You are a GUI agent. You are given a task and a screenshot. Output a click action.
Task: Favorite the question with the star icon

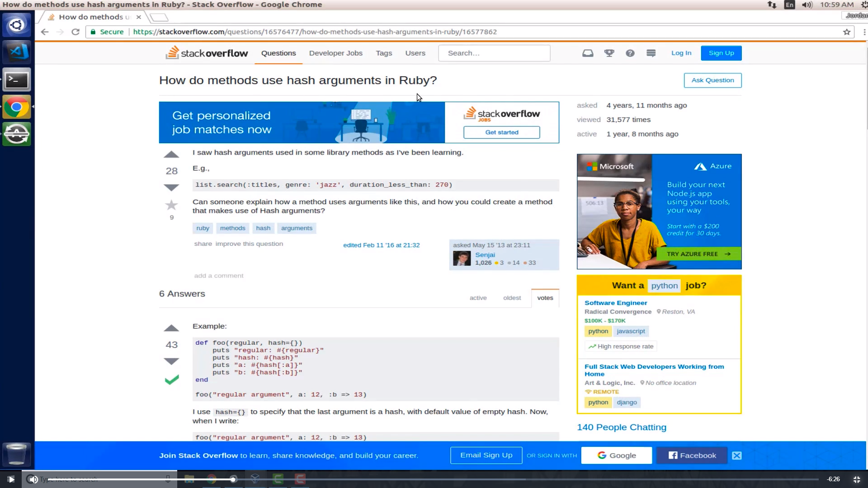pos(171,205)
